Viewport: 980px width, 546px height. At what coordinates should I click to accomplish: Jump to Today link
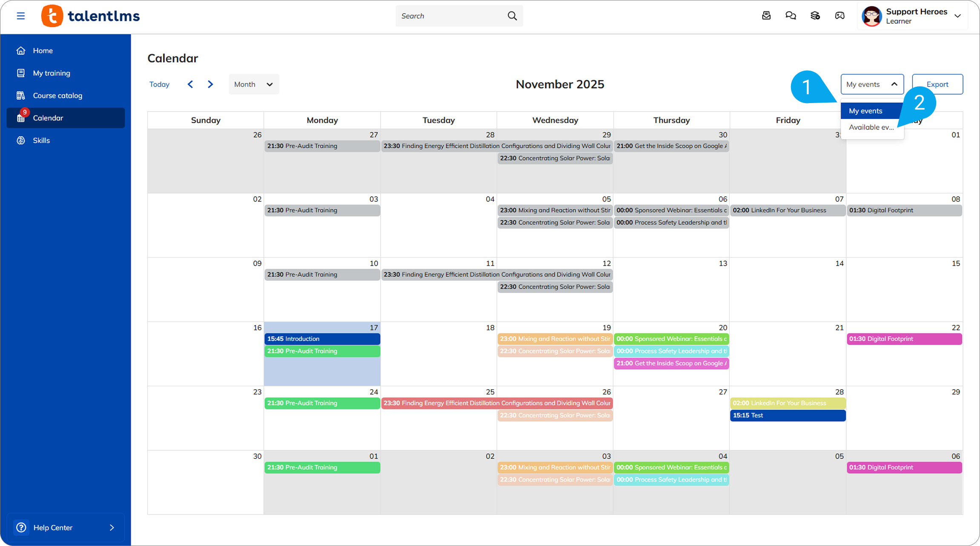(x=159, y=84)
